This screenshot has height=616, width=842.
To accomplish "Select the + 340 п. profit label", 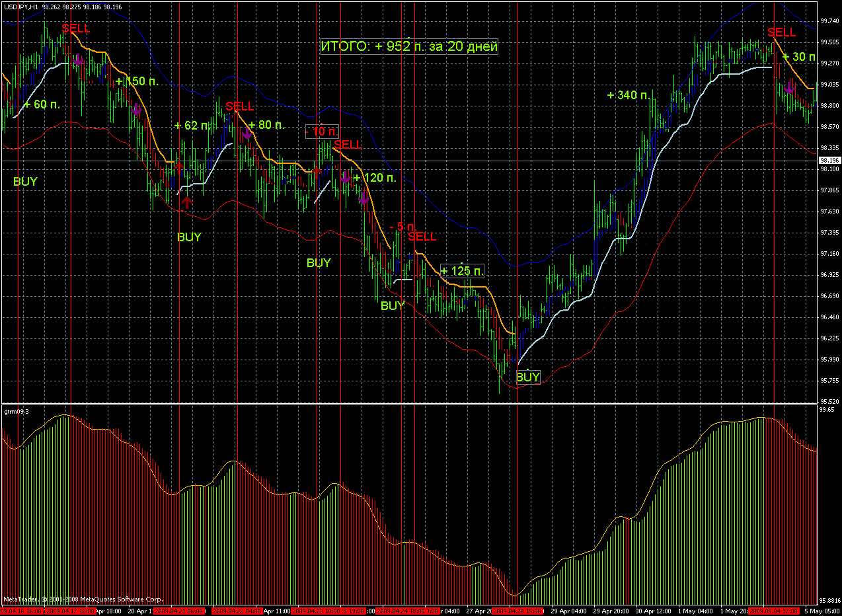I will pos(629,95).
